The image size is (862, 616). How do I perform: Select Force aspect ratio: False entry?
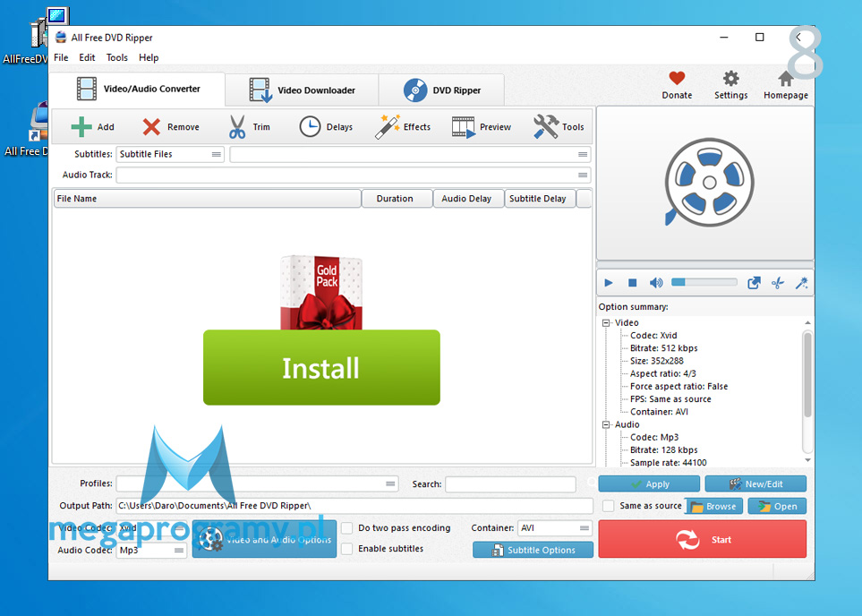click(679, 386)
